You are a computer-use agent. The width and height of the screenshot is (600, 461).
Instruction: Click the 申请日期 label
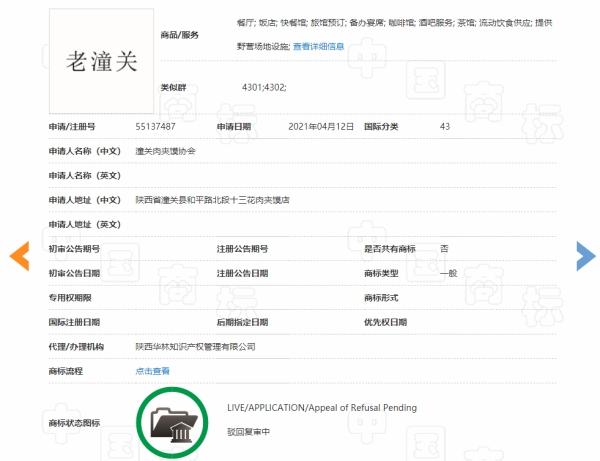pyautogui.click(x=234, y=127)
